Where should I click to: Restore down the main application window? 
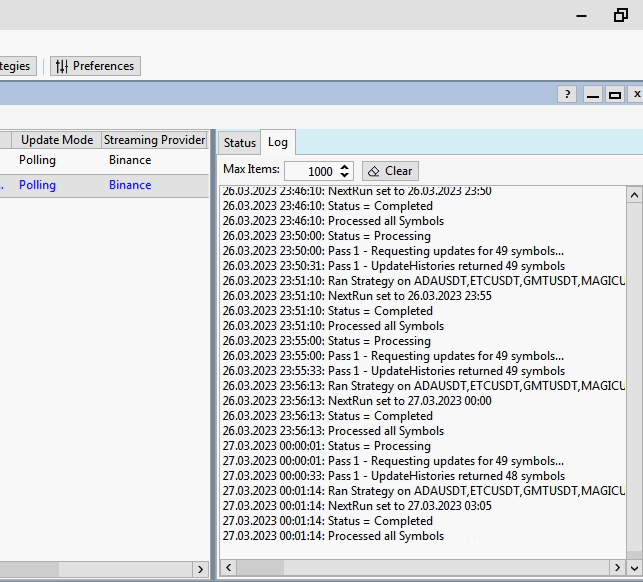[x=620, y=15]
